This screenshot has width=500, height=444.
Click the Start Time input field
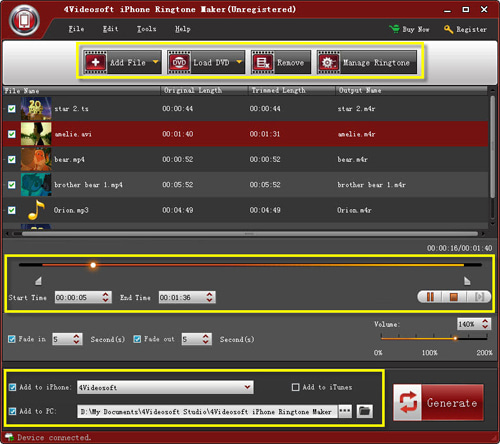tap(78, 297)
